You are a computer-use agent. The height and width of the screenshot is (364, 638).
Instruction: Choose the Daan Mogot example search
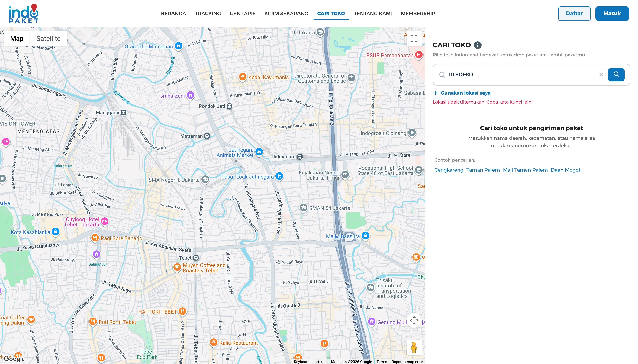coord(565,170)
